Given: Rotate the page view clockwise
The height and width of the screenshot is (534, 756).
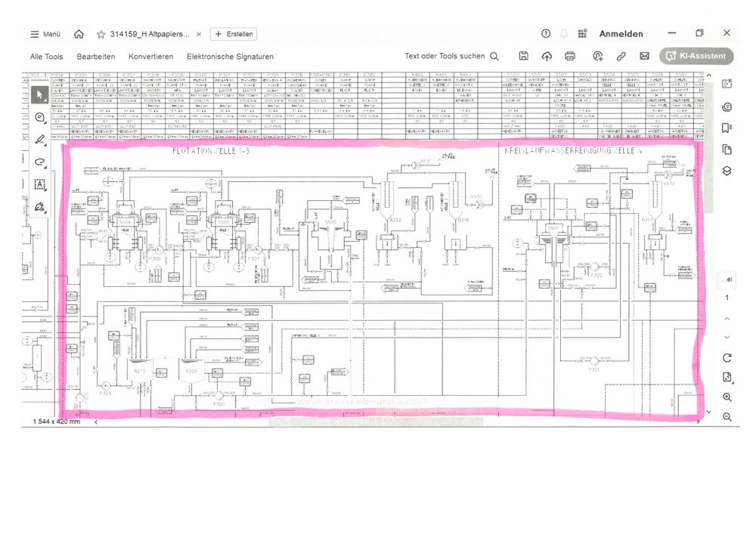Looking at the screenshot, I should point(727,357).
